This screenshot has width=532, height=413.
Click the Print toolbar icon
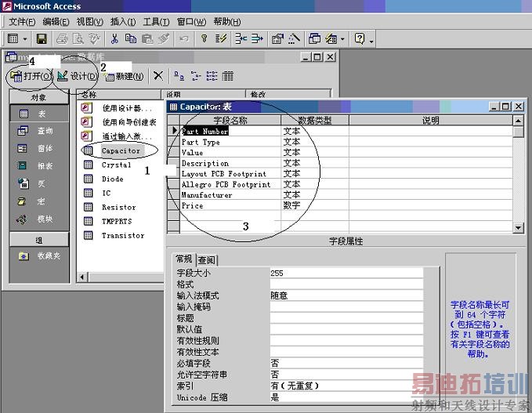tap(62, 38)
